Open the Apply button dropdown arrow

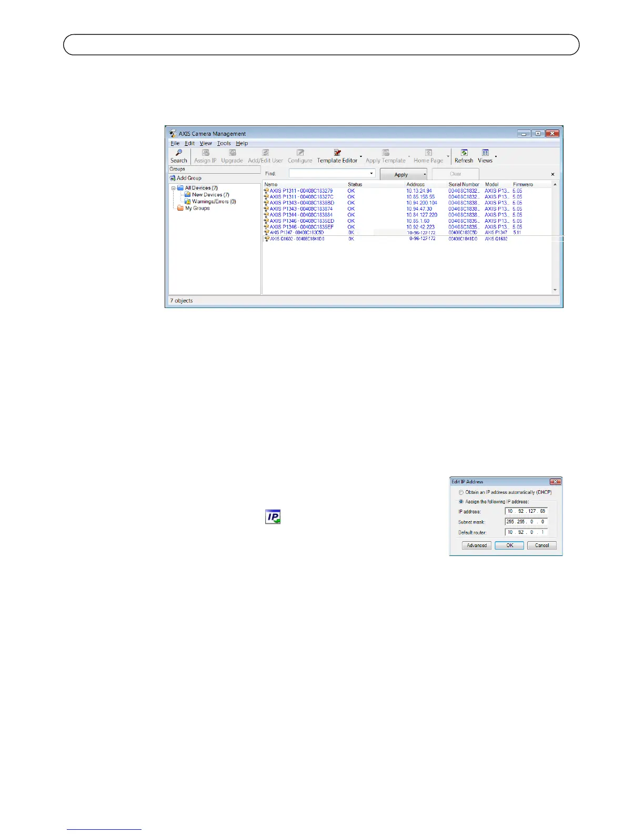pos(425,174)
